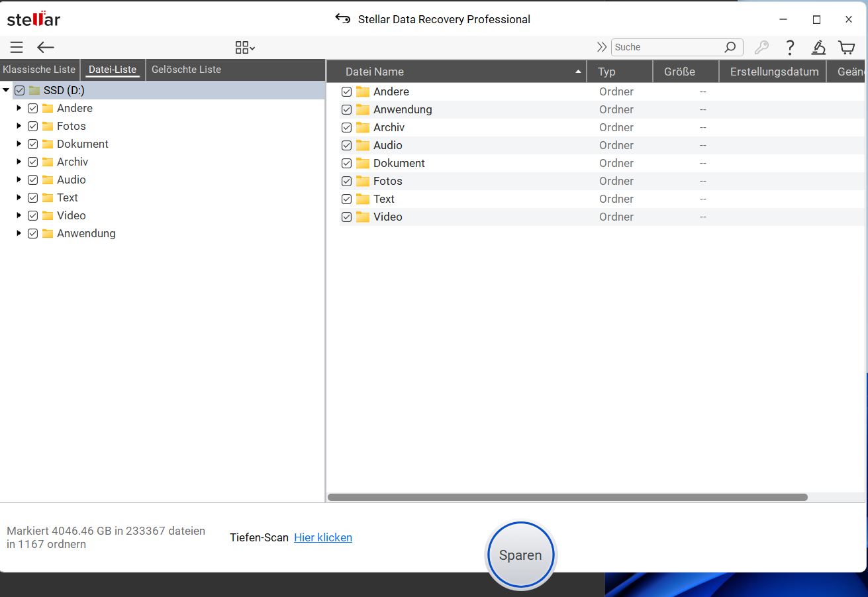Switch to the Datei-Liste tab
Image resolution: width=868 pixels, height=597 pixels.
[113, 70]
